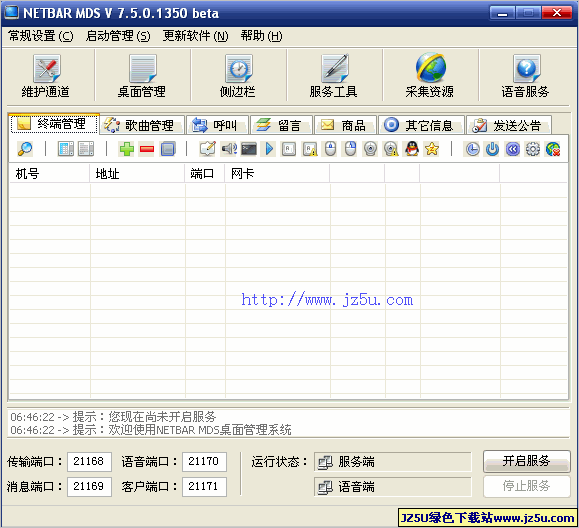Click the red minus remove icon

(147, 149)
